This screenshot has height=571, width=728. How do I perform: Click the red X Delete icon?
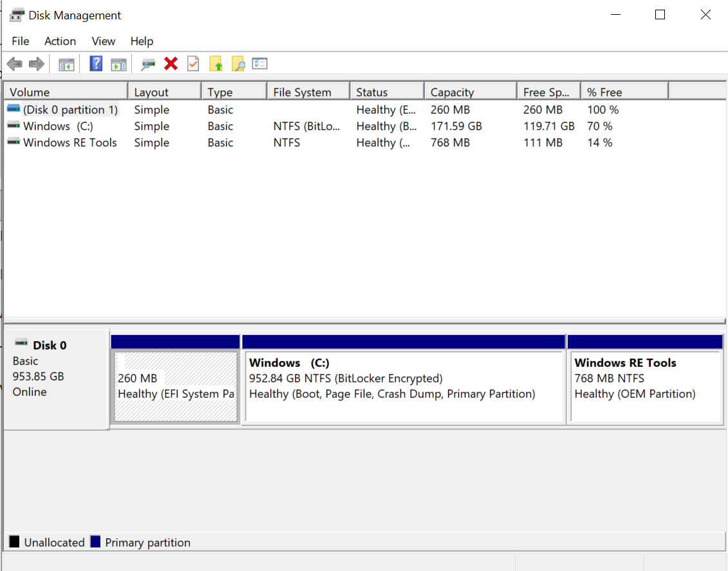coord(171,64)
